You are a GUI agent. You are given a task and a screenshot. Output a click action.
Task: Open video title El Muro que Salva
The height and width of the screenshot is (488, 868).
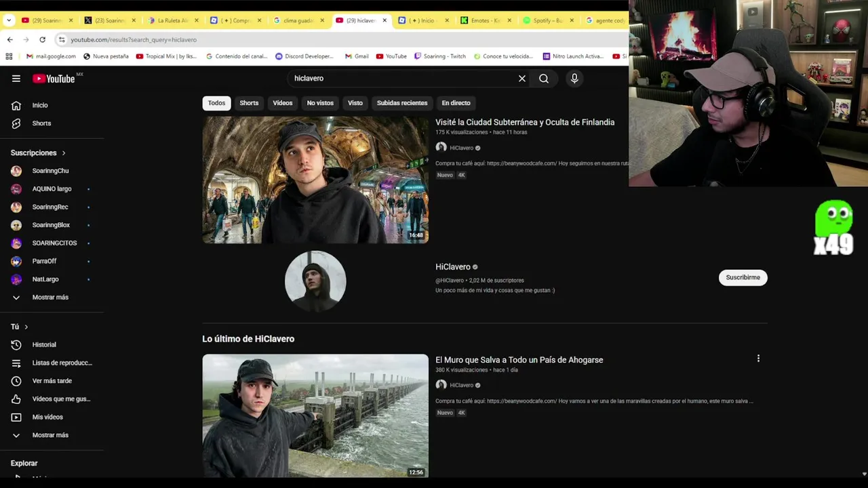click(x=519, y=360)
